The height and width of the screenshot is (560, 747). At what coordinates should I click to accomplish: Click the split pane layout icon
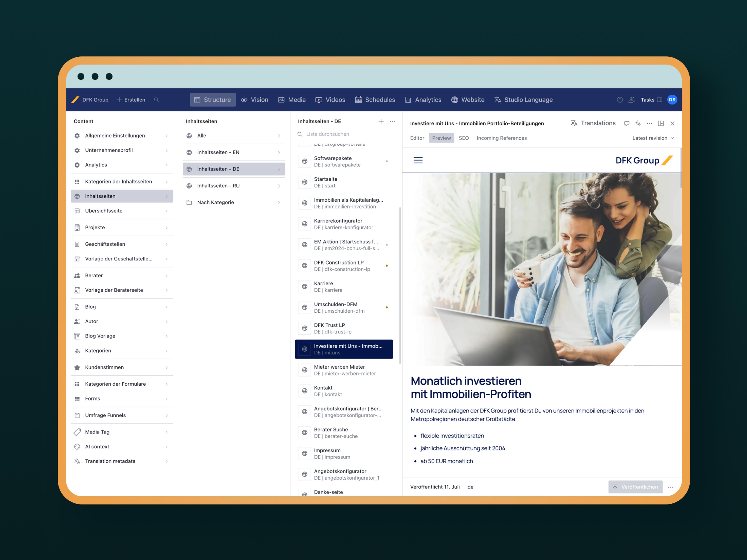(x=661, y=123)
